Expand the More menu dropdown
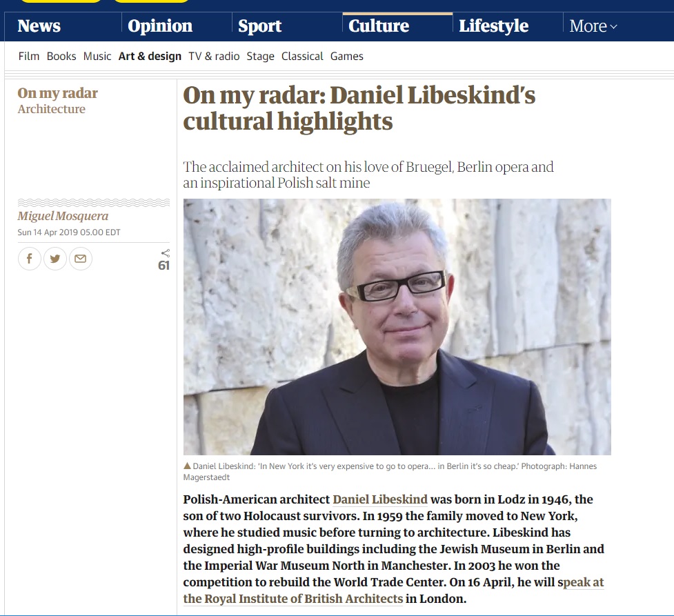Image resolution: width=674 pixels, height=616 pixels. click(593, 26)
